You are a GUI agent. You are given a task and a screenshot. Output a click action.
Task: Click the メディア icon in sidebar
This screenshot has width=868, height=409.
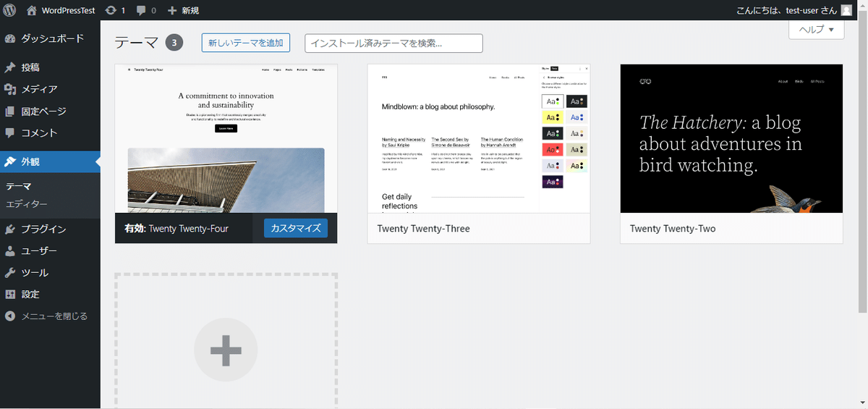point(10,89)
